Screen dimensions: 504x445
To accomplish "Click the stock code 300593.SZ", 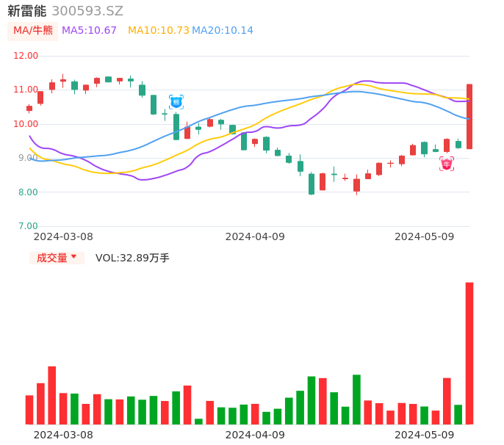I will (87, 11).
